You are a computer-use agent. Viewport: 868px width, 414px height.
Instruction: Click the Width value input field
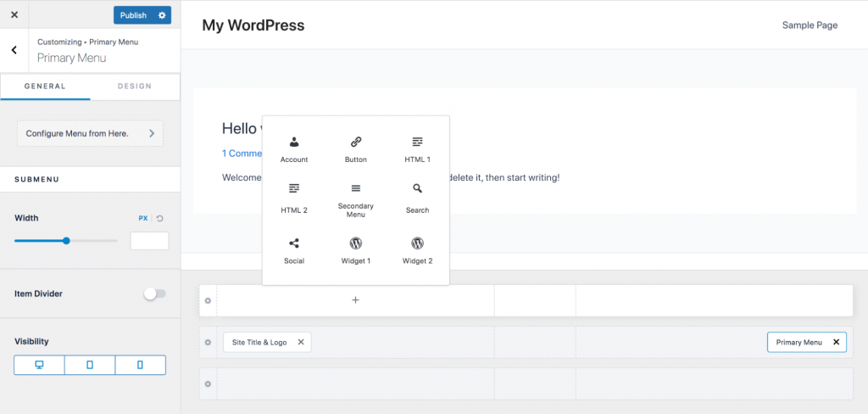pyautogui.click(x=149, y=241)
